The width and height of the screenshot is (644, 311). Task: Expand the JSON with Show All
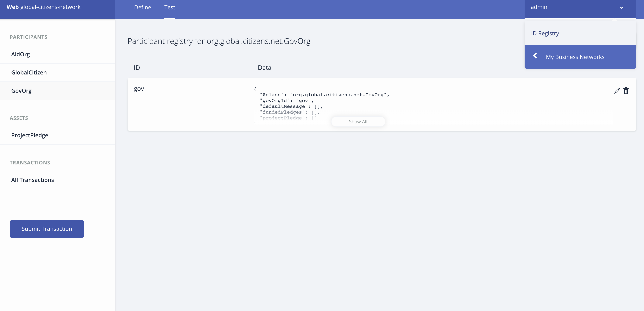tap(358, 122)
